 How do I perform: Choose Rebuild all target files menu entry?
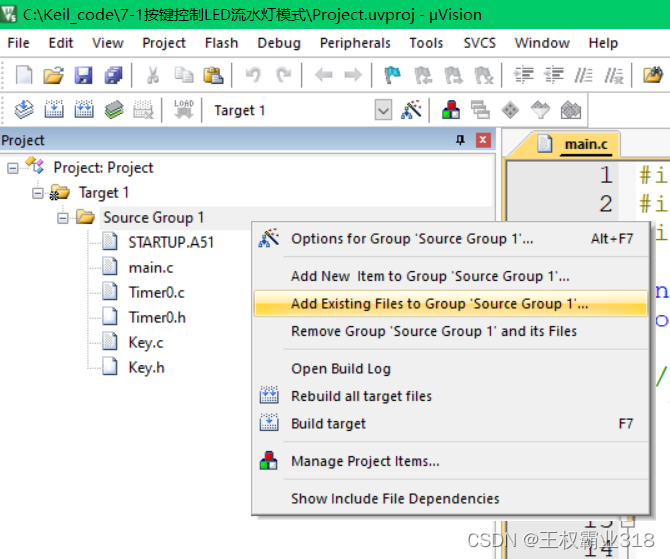451,396
